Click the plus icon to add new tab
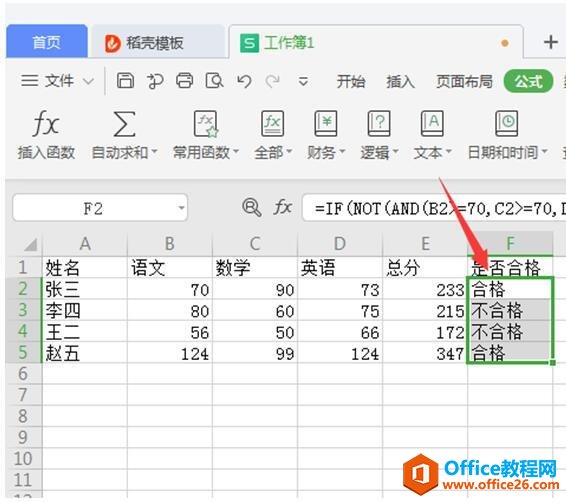The height and width of the screenshot is (502, 566). point(551,42)
